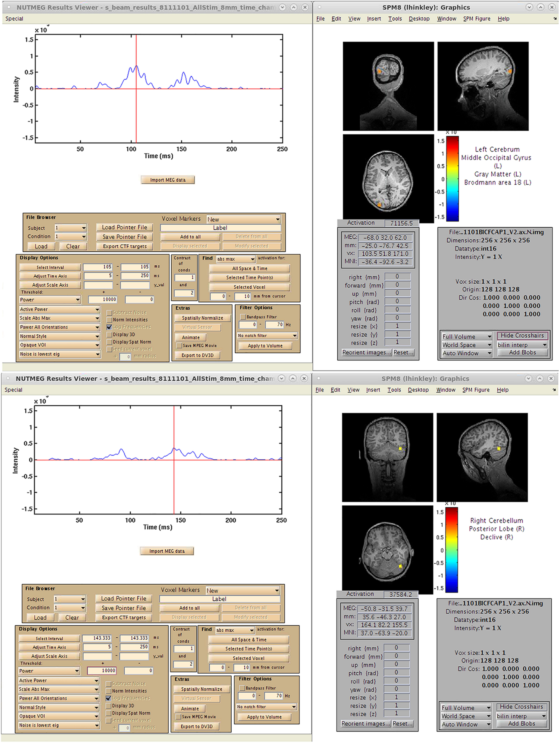The image size is (560, 743).
Task: Open 'Scale Abs Max' dropdown in upper NUTMEG window
Action: (x=60, y=318)
